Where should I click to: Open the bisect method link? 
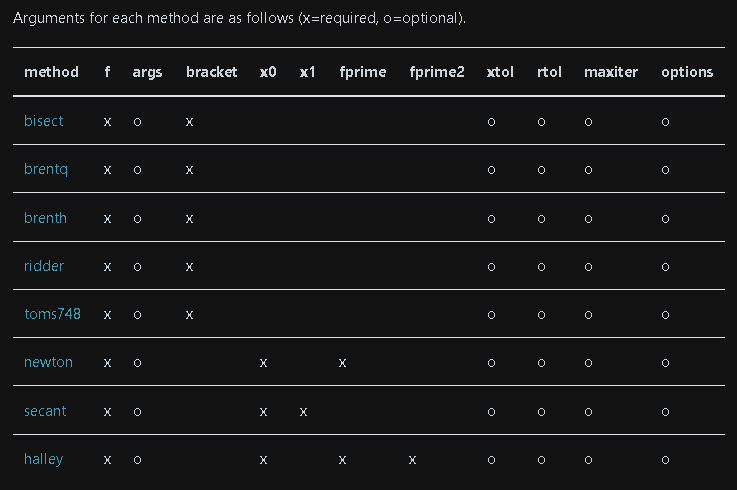[x=44, y=121]
